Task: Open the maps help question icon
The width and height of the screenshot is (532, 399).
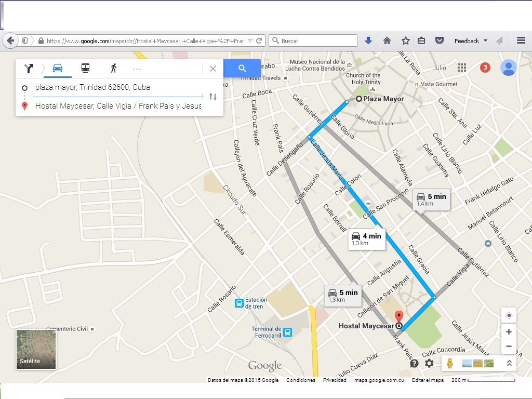Action: pyautogui.click(x=414, y=363)
